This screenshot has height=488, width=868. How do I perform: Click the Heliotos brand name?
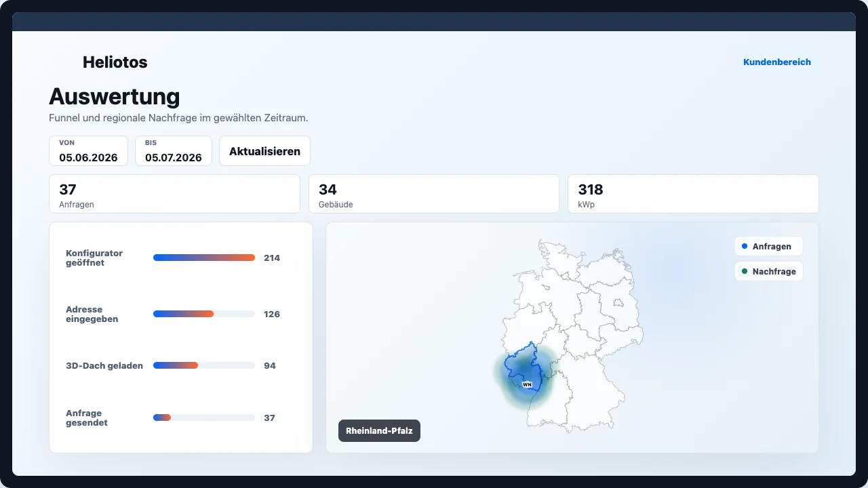(x=115, y=62)
